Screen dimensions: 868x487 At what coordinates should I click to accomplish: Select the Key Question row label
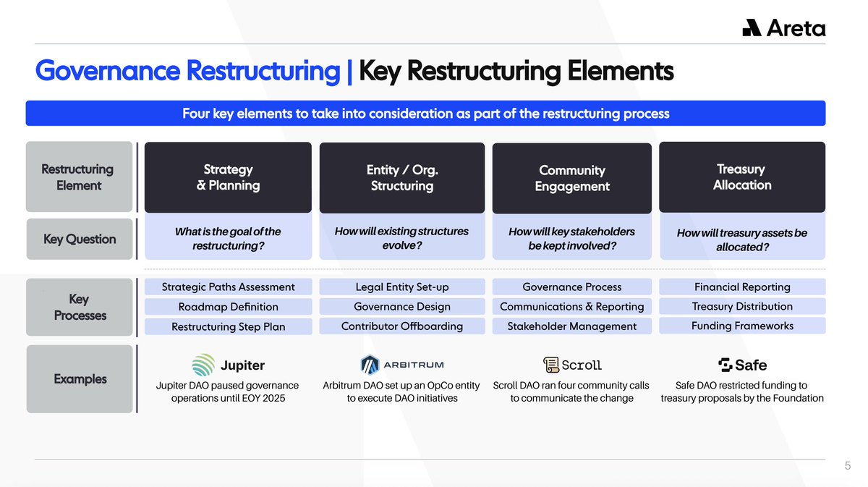click(80, 239)
